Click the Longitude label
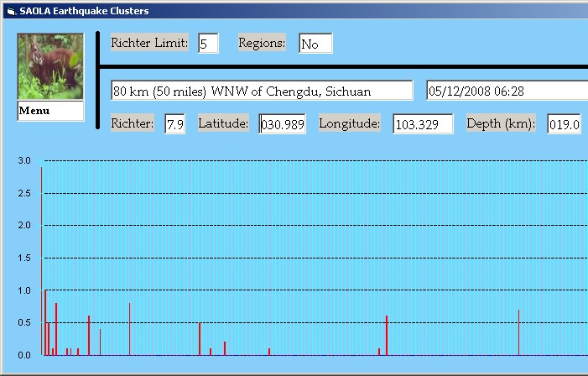The image size is (588, 376). click(x=350, y=123)
